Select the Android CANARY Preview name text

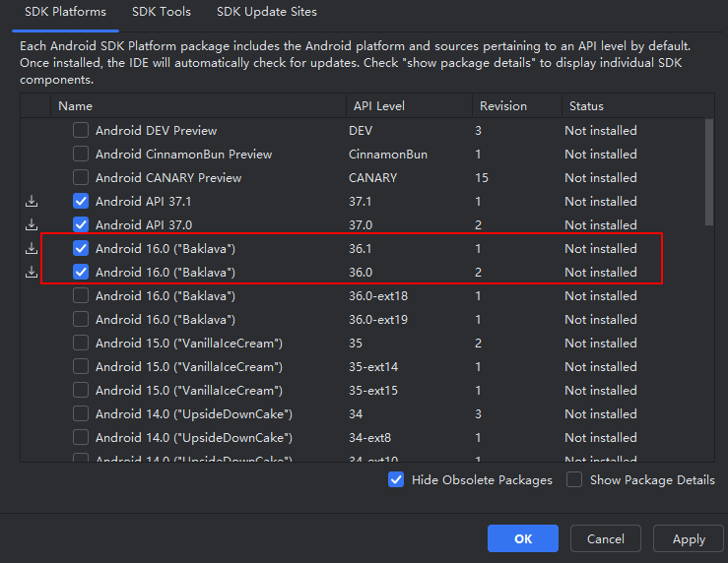click(x=168, y=178)
